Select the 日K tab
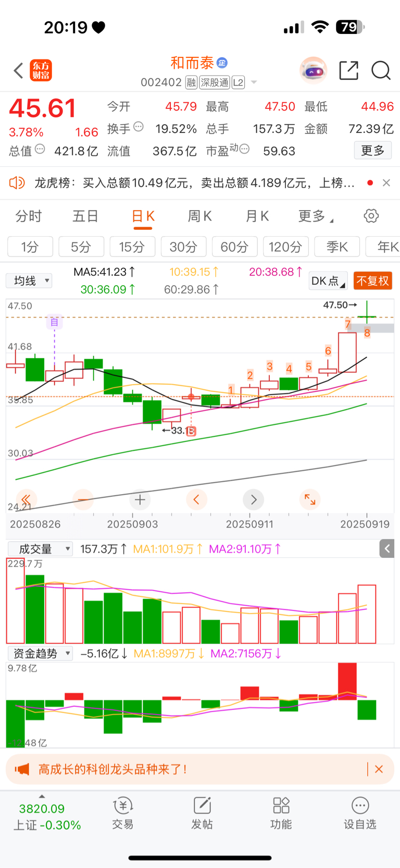The width and height of the screenshot is (400, 868). tap(143, 216)
